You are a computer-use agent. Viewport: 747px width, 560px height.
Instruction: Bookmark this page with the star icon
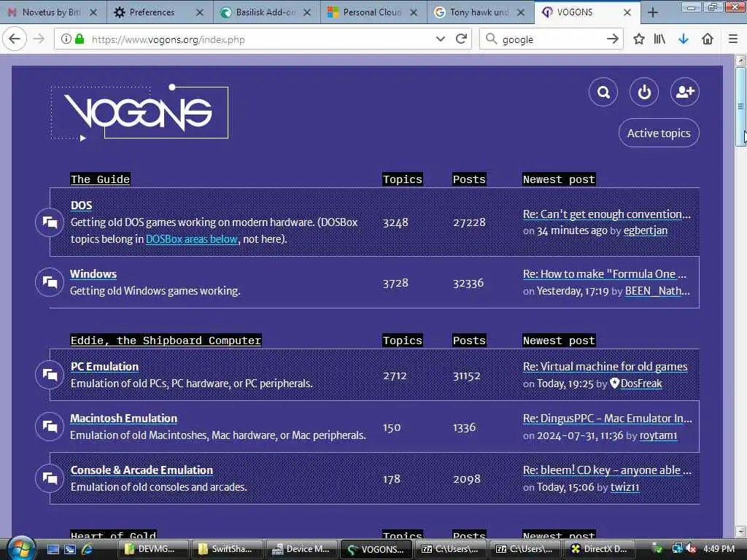[639, 39]
